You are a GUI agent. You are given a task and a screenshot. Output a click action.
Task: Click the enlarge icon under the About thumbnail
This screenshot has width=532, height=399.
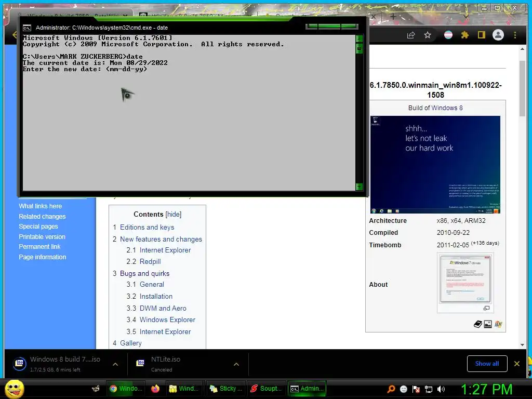(x=486, y=308)
